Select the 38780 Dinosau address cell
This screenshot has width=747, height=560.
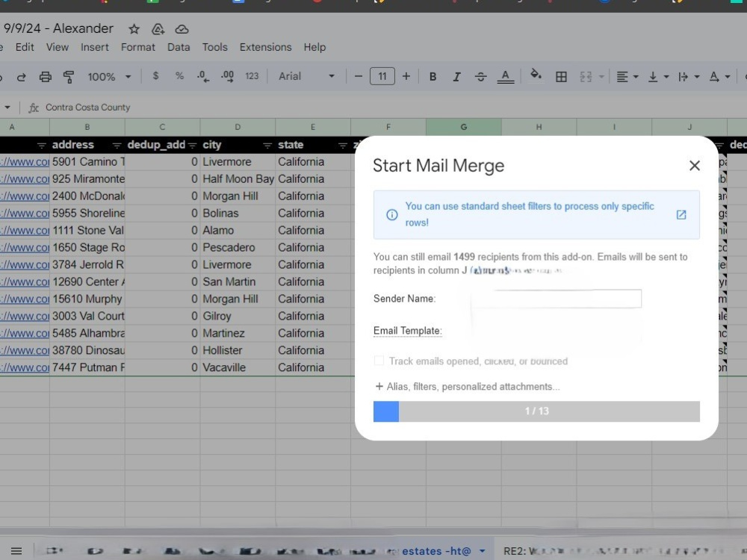87,350
